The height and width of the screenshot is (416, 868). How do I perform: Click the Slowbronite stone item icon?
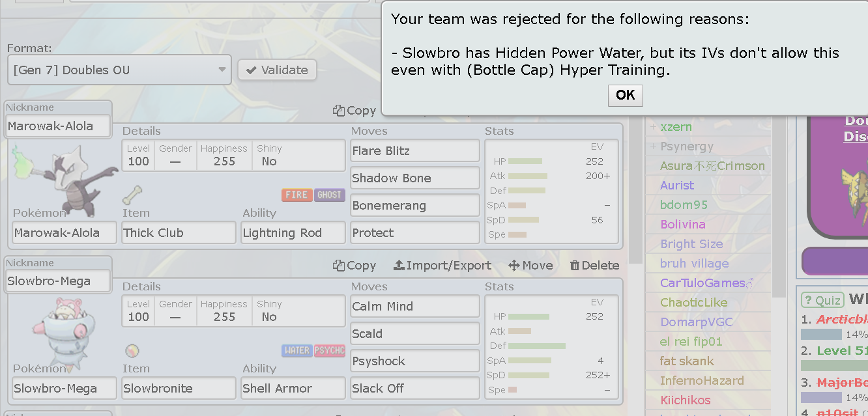click(132, 351)
